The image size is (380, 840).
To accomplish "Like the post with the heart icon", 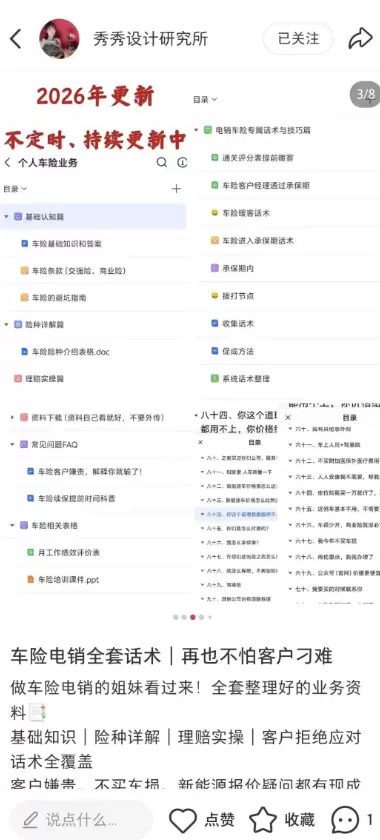I will [183, 820].
